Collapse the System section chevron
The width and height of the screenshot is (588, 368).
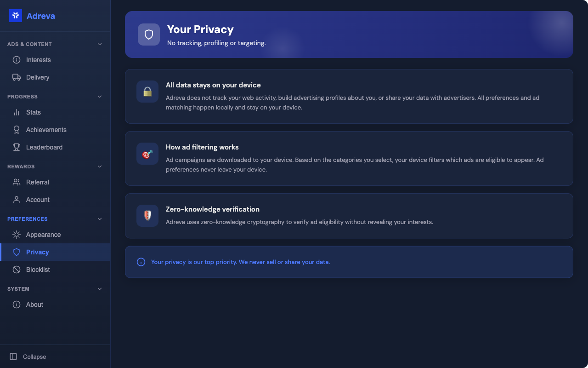100,289
